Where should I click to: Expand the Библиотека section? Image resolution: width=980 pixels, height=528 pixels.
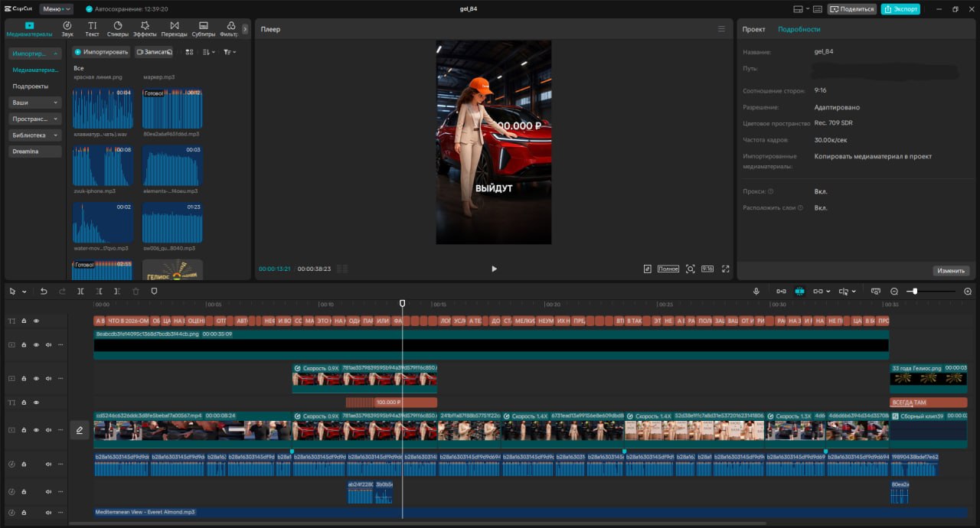[x=35, y=135]
